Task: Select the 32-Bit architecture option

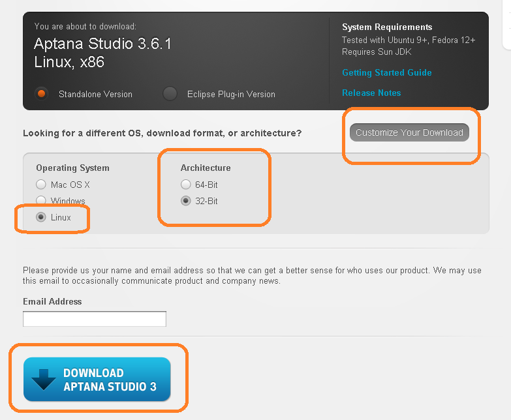Action: pos(186,201)
